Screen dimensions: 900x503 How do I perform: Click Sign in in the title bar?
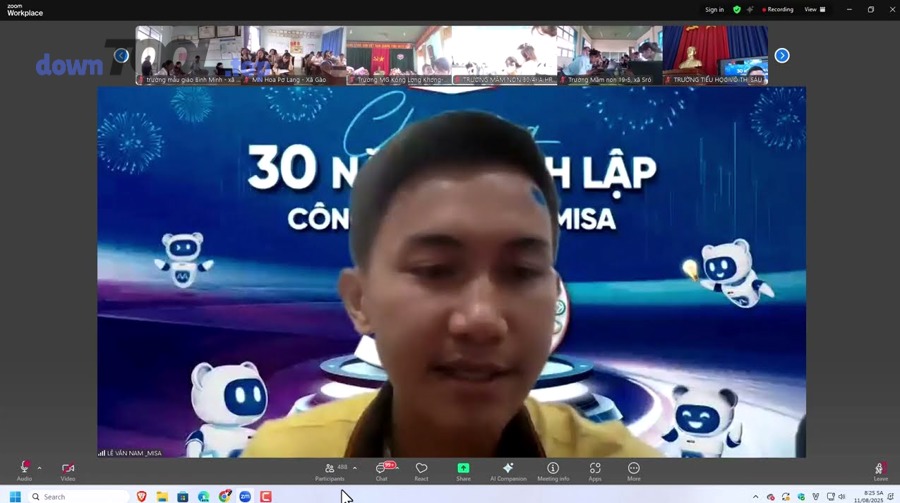click(x=715, y=10)
